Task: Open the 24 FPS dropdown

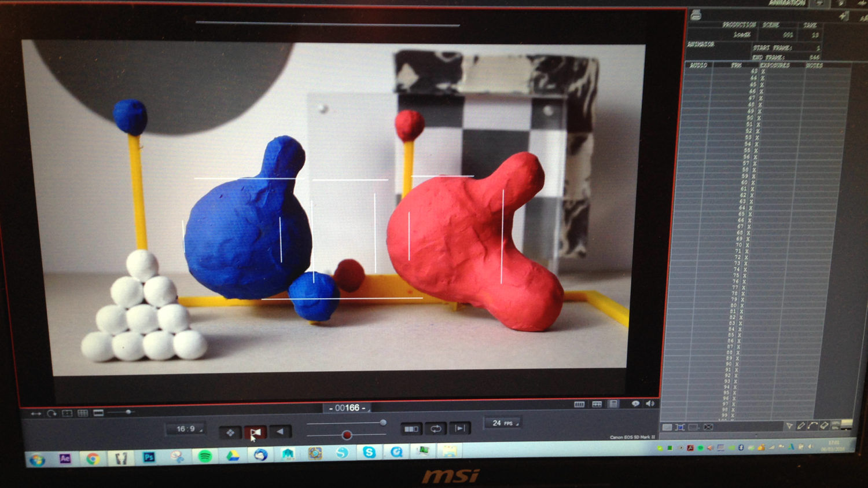Action: click(x=502, y=423)
